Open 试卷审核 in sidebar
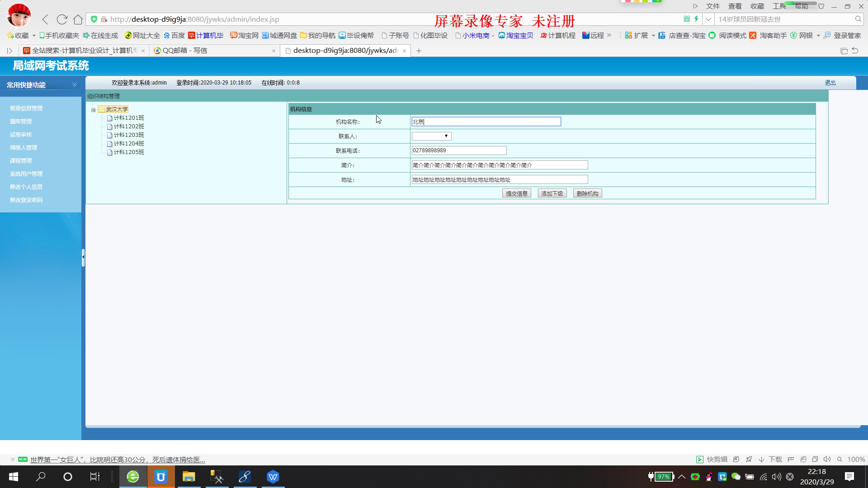Image resolution: width=868 pixels, height=488 pixels. (x=21, y=135)
